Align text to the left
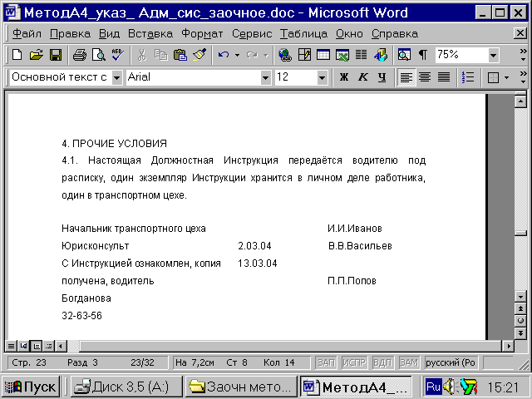Viewport: 532px width, 399px height. coord(406,77)
